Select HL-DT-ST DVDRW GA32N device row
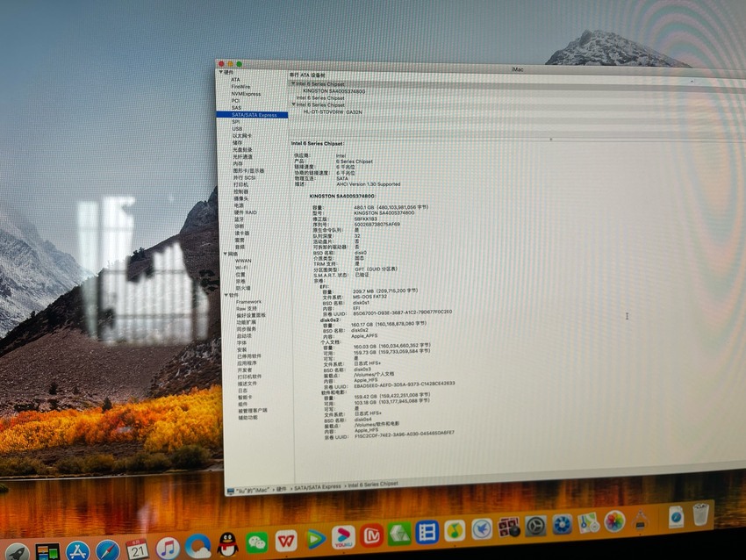This screenshot has width=746, height=560. pos(333,111)
